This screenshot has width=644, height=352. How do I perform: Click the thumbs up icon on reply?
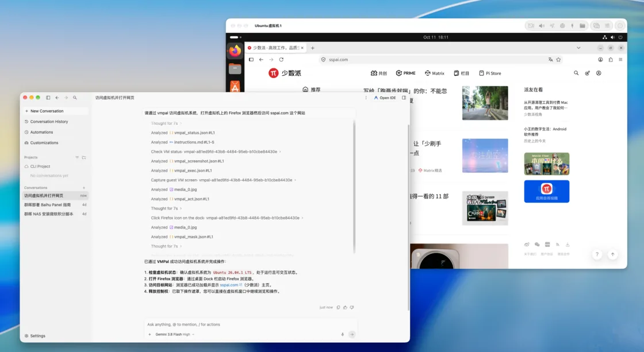pyautogui.click(x=345, y=307)
